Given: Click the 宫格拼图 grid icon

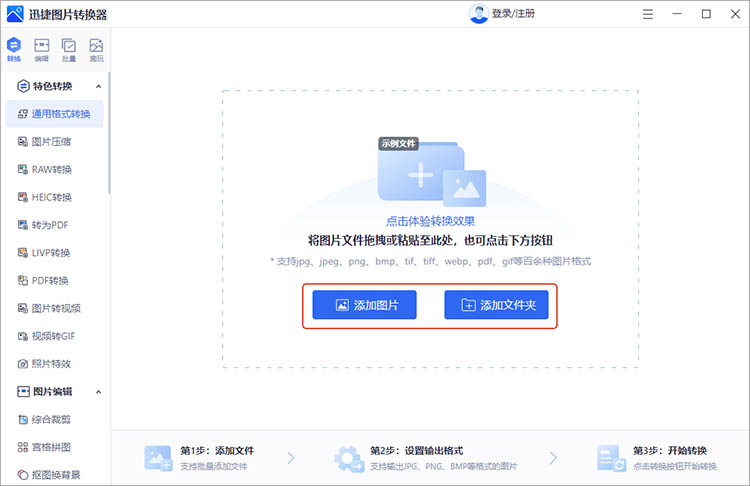Looking at the screenshot, I should 22,447.
